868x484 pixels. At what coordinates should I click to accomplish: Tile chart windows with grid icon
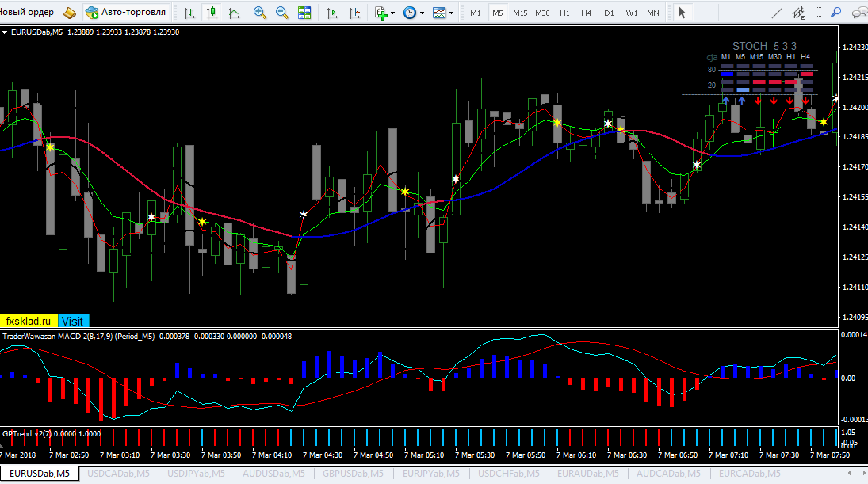[304, 12]
